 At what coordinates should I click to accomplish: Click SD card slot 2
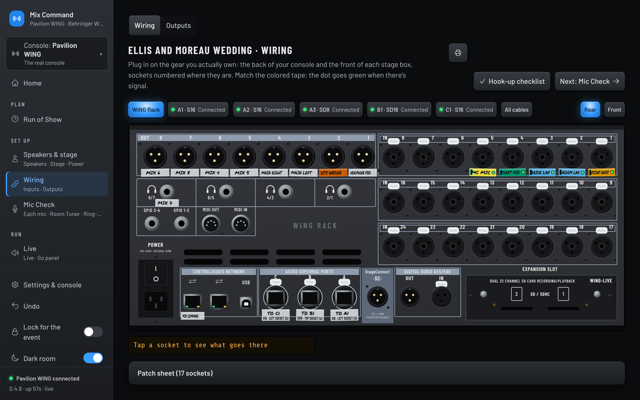point(516,294)
